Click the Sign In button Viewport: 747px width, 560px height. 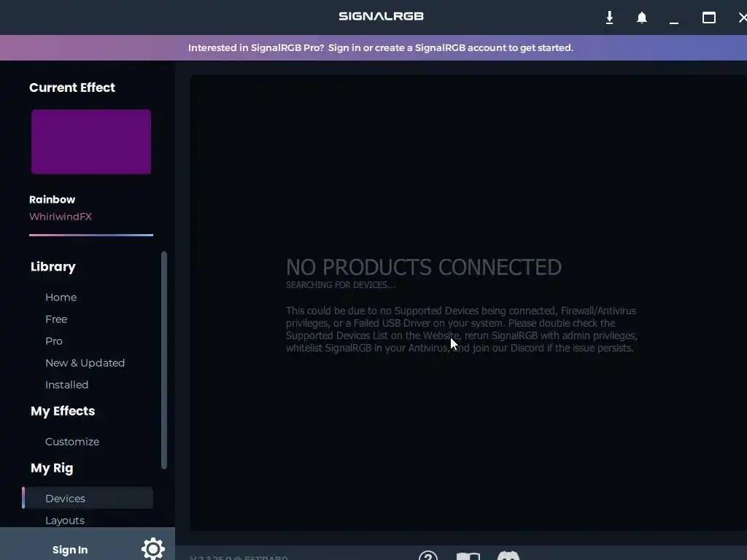point(70,550)
